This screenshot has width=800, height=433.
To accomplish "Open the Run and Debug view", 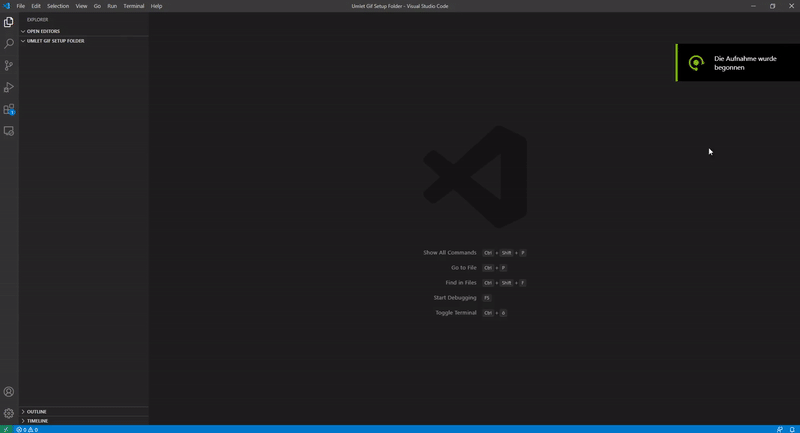I will tap(9, 87).
